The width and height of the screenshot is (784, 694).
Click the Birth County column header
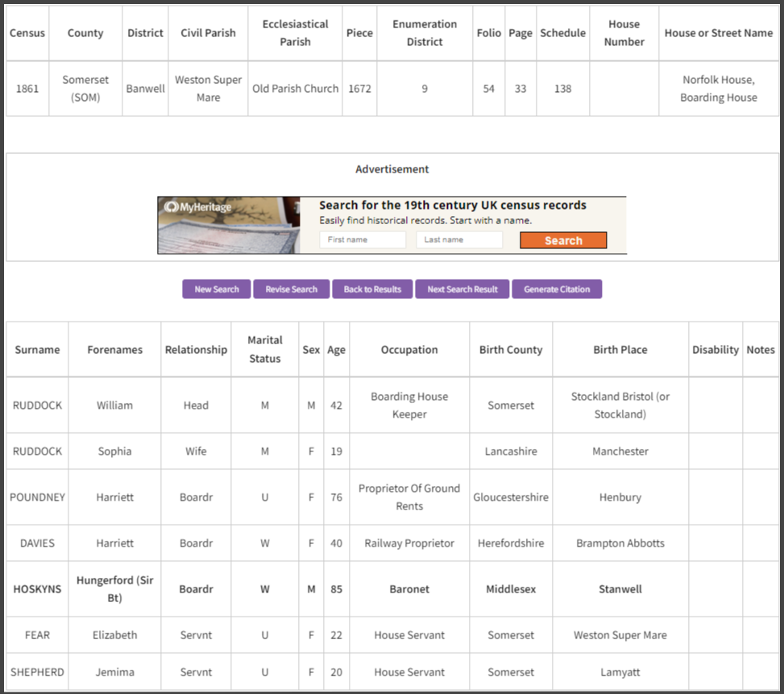click(511, 350)
